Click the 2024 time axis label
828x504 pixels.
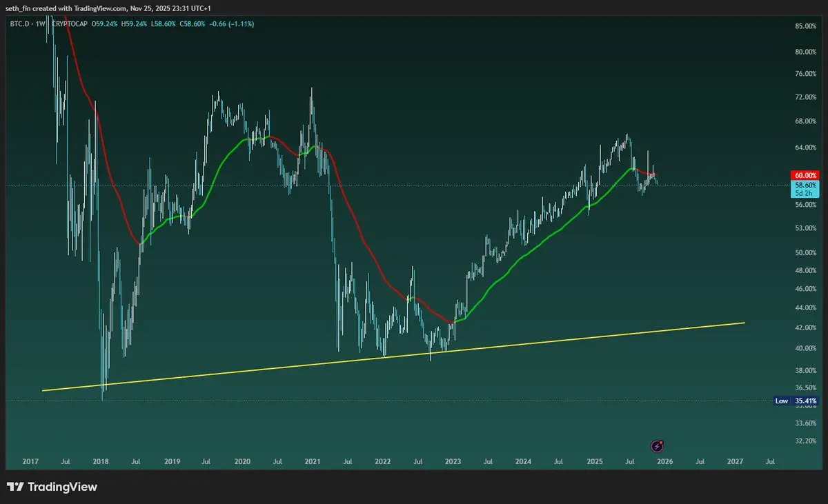click(x=523, y=461)
